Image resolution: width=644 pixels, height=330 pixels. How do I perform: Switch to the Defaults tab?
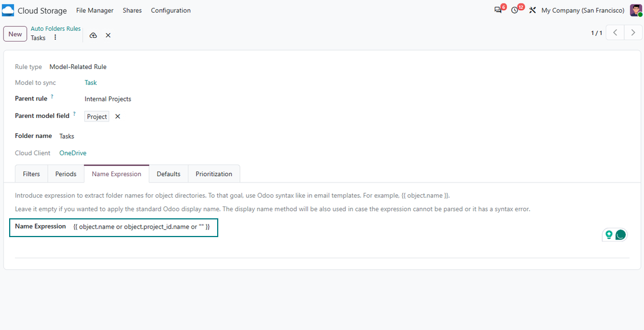coord(168,174)
